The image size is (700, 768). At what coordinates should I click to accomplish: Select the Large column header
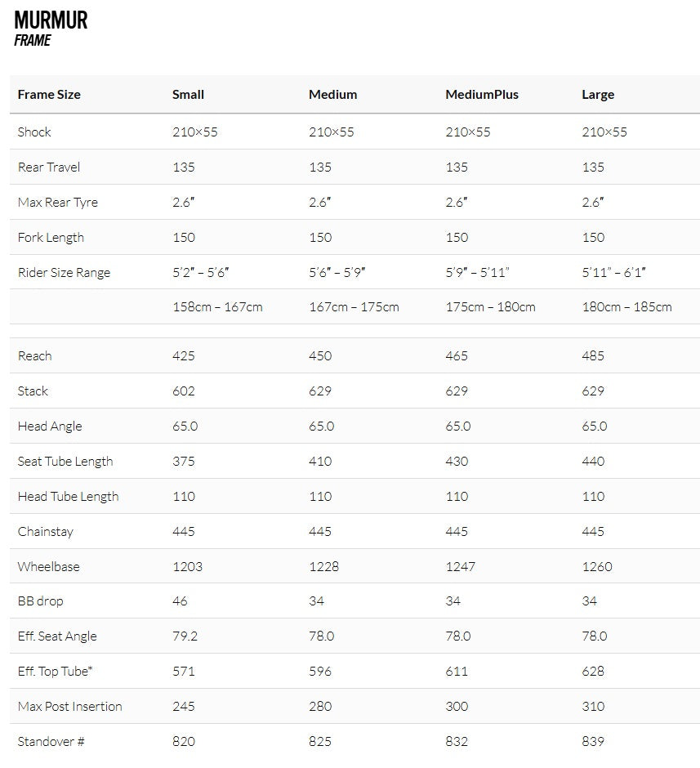[598, 95]
